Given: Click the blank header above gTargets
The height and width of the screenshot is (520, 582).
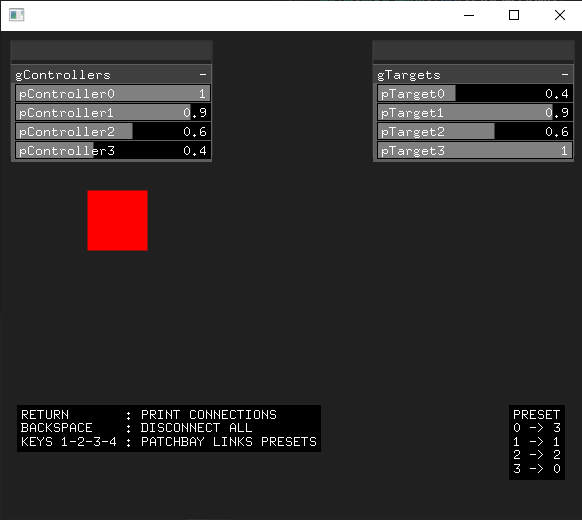Looking at the screenshot, I should pos(474,51).
